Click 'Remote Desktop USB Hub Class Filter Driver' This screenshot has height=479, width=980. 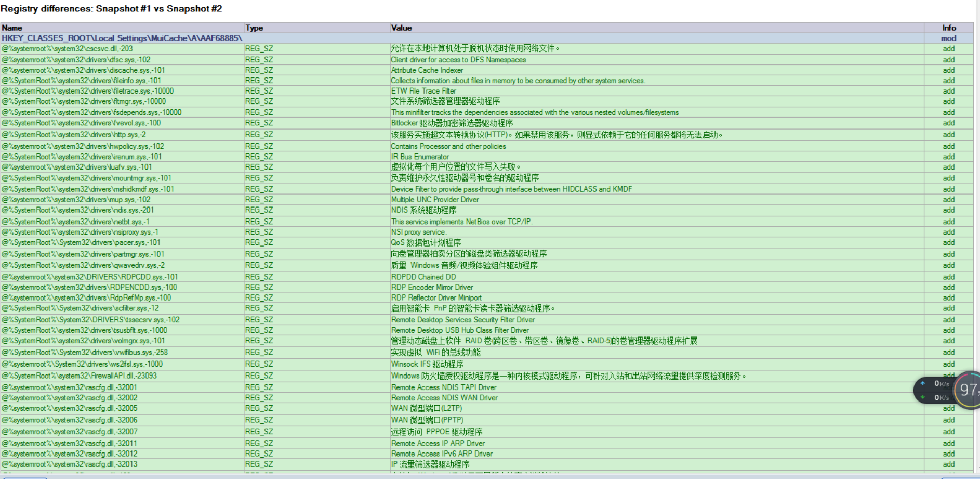(460, 330)
